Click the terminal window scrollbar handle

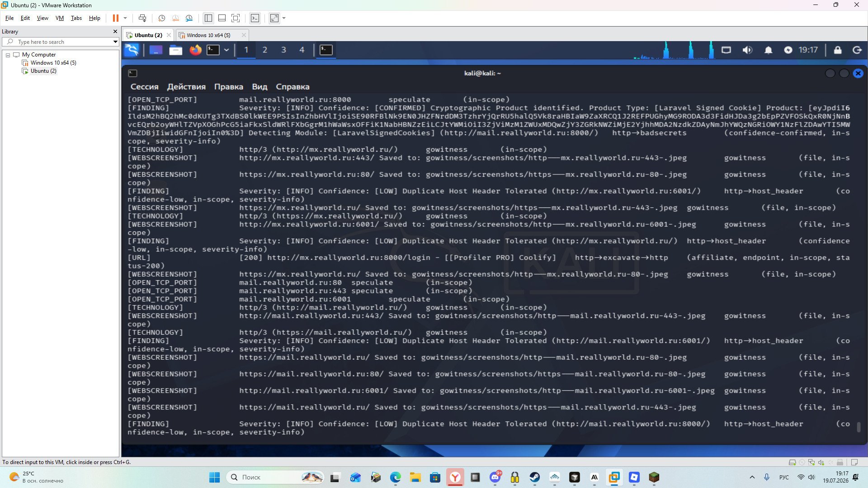859,427
